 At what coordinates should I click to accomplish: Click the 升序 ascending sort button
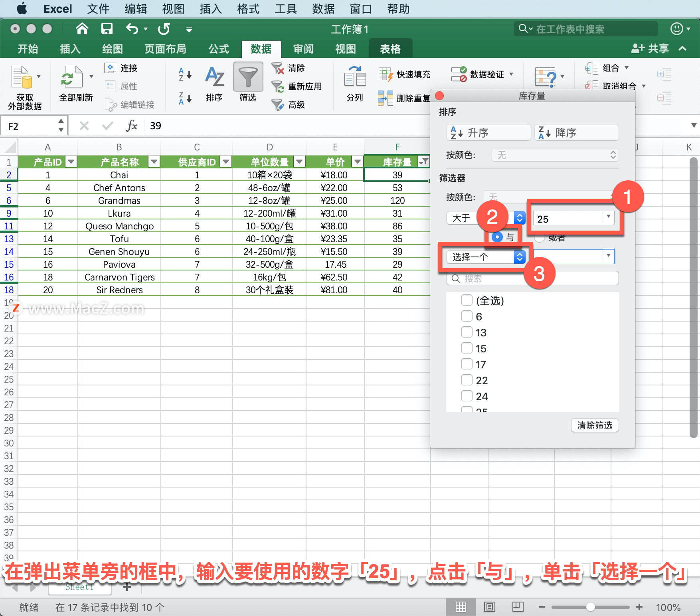pyautogui.click(x=489, y=132)
